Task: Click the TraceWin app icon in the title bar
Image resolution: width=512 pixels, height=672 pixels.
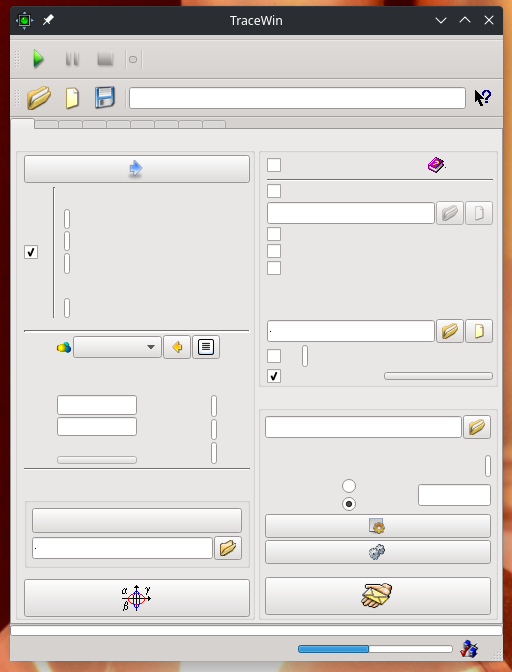Action: 24,20
